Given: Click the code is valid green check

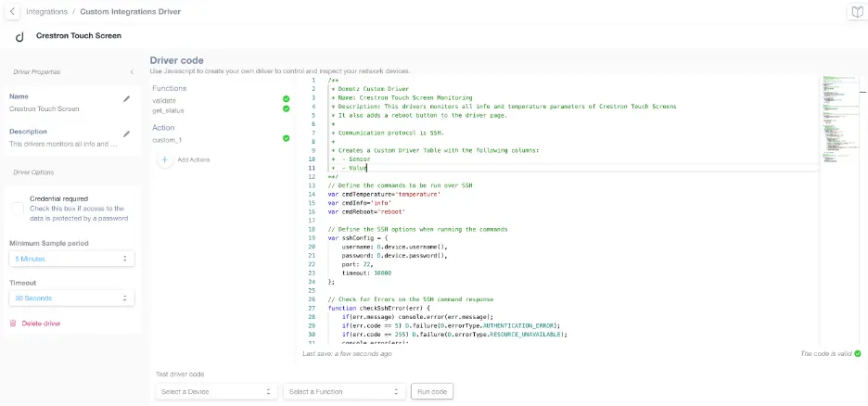Looking at the screenshot, I should 858,353.
